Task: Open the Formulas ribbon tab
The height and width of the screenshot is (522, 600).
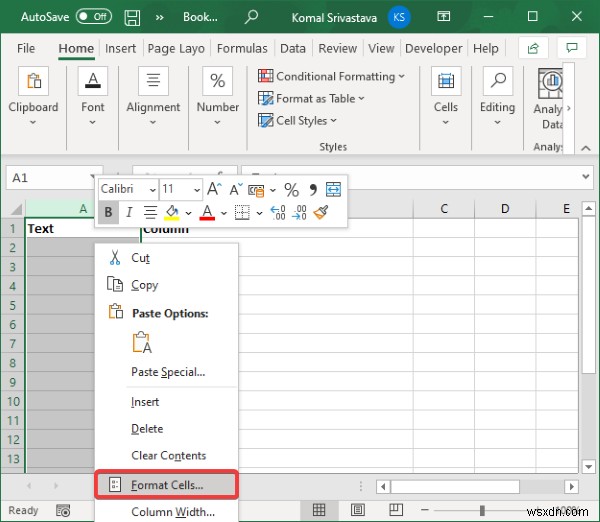Action: [242, 49]
